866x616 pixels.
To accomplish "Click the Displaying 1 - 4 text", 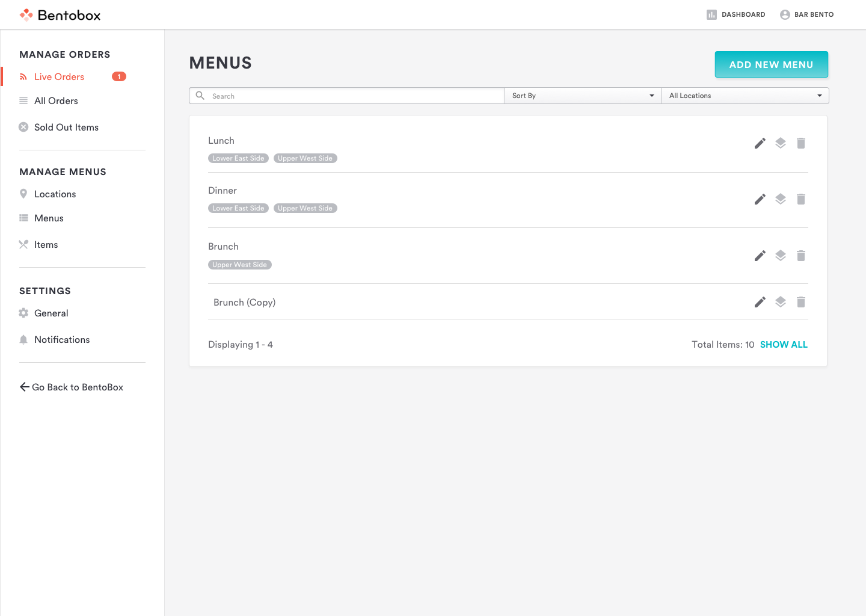I will (241, 344).
